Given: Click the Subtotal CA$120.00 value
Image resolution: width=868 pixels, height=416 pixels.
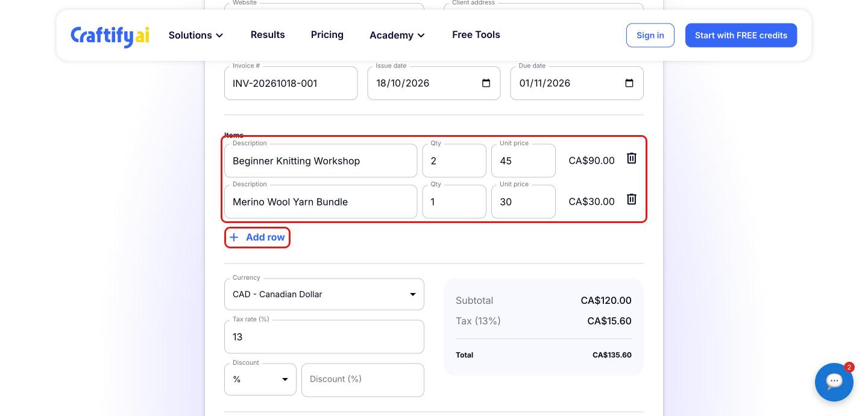Looking at the screenshot, I should point(606,300).
